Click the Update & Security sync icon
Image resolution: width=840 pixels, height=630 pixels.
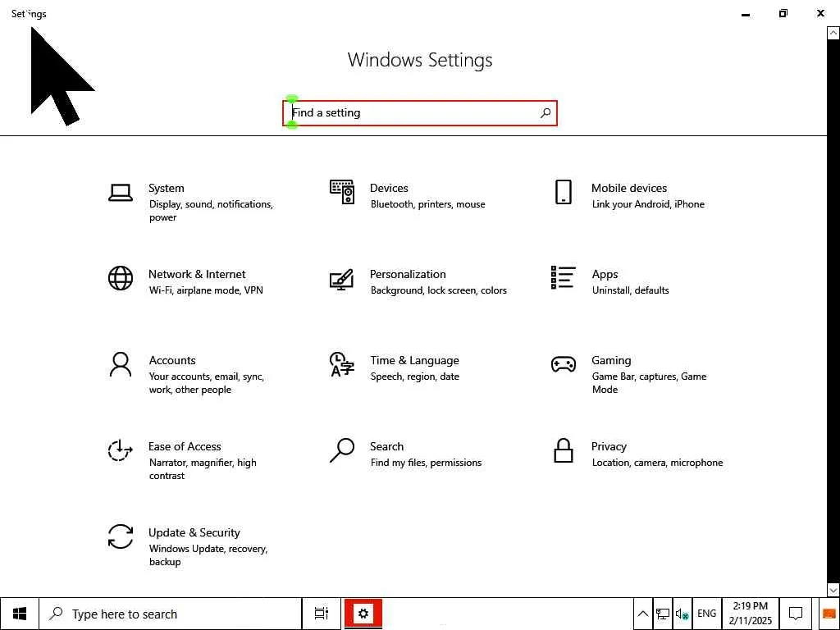[120, 536]
